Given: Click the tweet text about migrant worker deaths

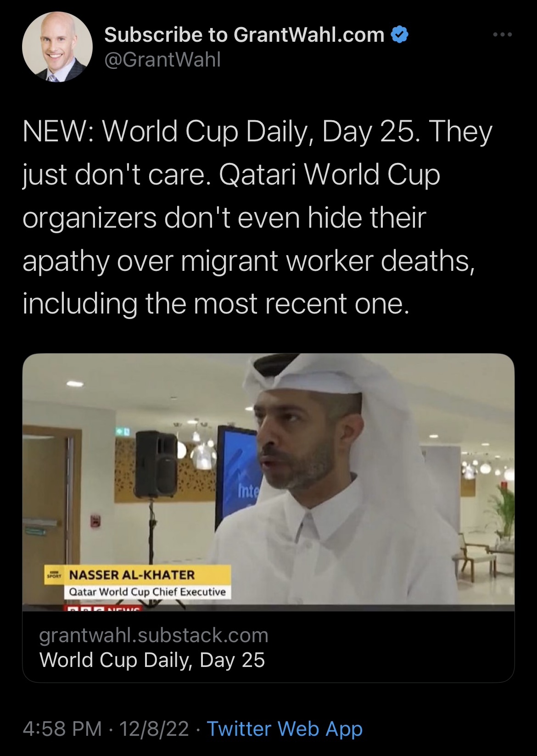Looking at the screenshot, I should click(257, 218).
